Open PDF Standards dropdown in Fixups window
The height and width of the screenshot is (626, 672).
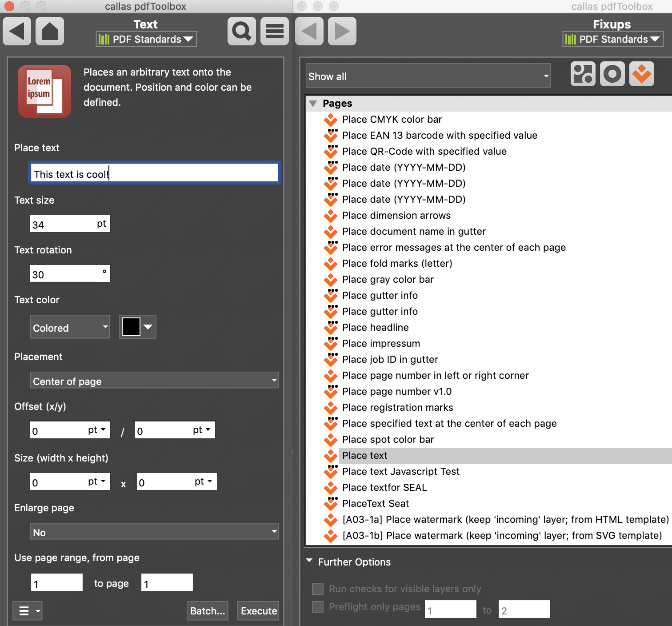(x=613, y=39)
